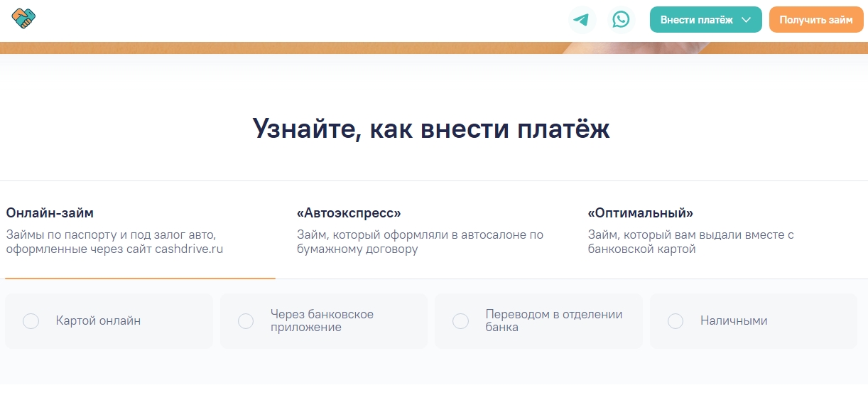
Task: Switch to the «Автоэкспресс» tab
Action: pyautogui.click(x=430, y=230)
